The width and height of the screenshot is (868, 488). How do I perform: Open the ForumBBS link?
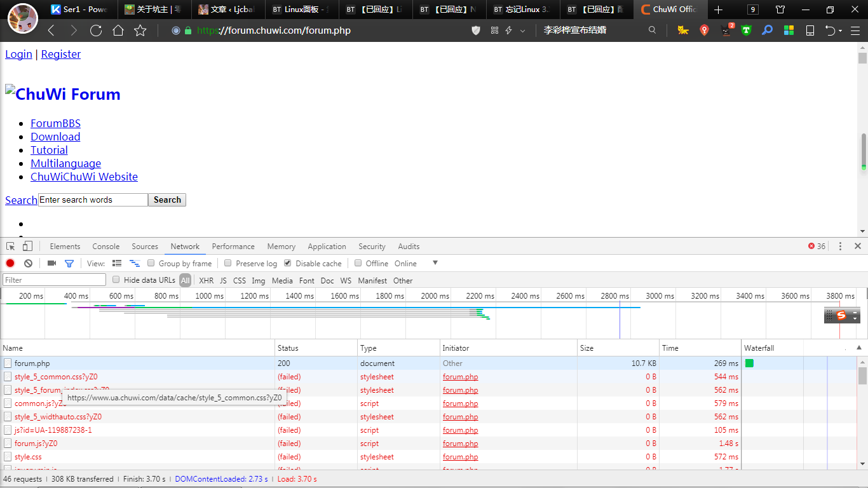tap(56, 123)
